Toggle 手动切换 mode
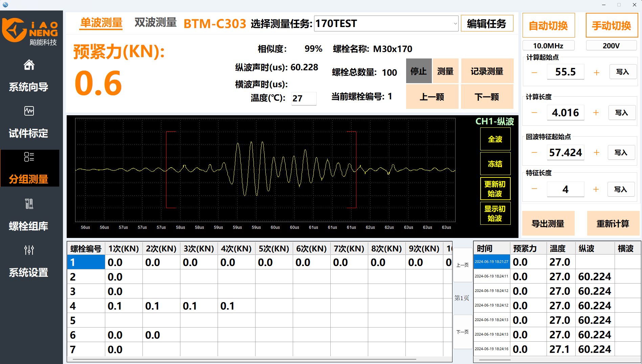 pyautogui.click(x=612, y=25)
